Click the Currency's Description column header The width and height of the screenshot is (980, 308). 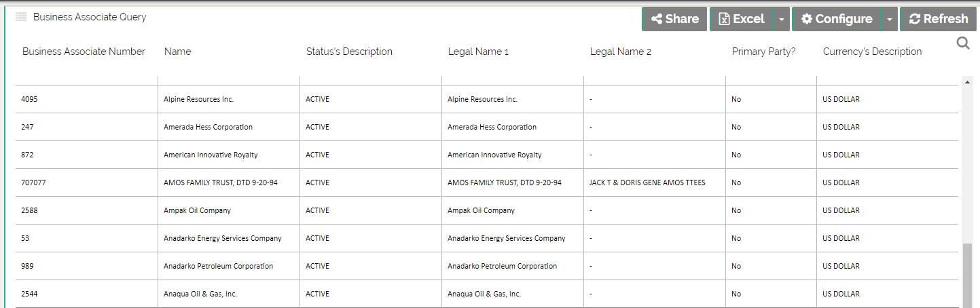tap(872, 52)
